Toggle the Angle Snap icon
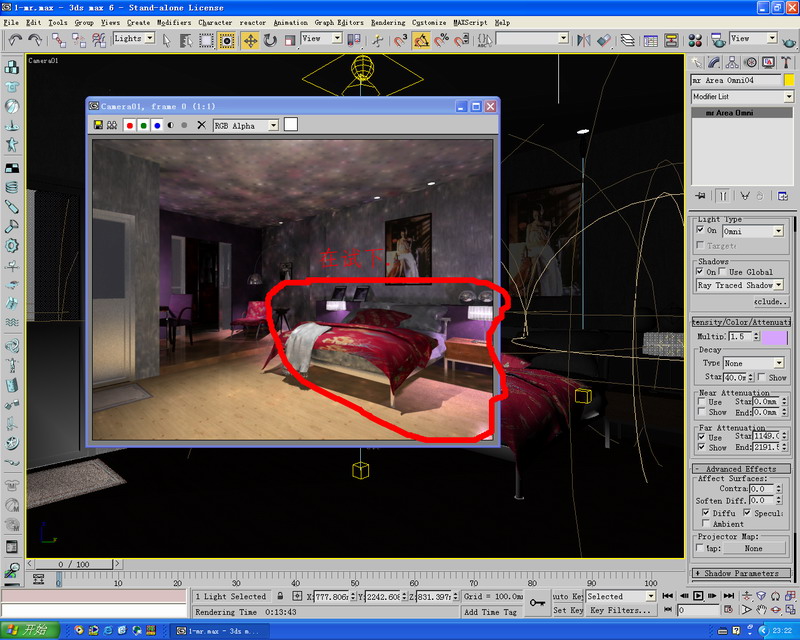The height and width of the screenshot is (640, 800). [x=421, y=40]
